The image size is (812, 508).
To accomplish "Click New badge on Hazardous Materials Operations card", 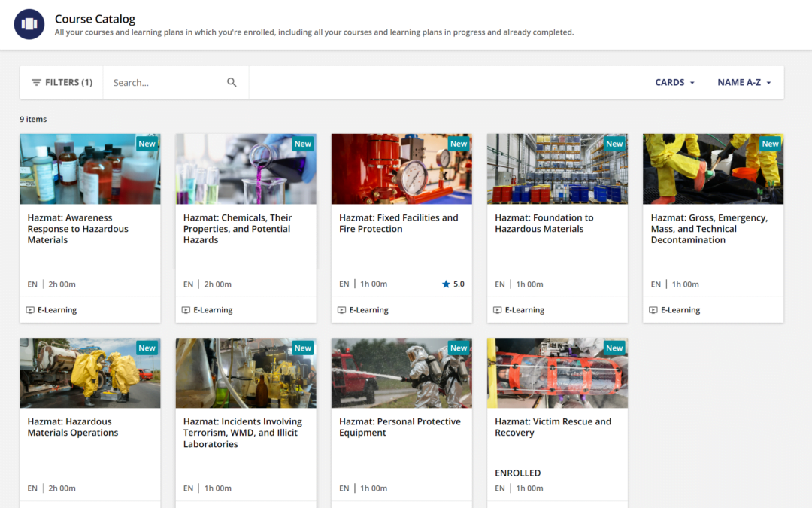I will pos(147,348).
